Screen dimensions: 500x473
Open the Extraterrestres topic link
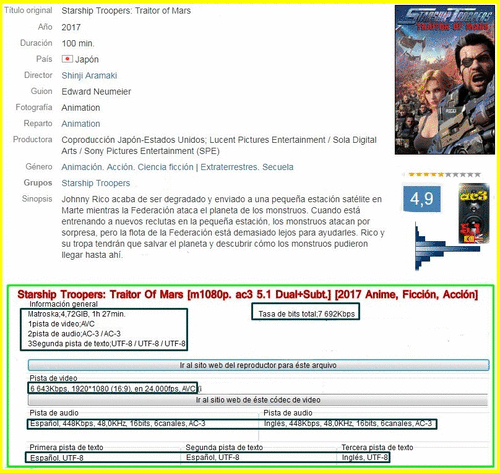pos(229,167)
